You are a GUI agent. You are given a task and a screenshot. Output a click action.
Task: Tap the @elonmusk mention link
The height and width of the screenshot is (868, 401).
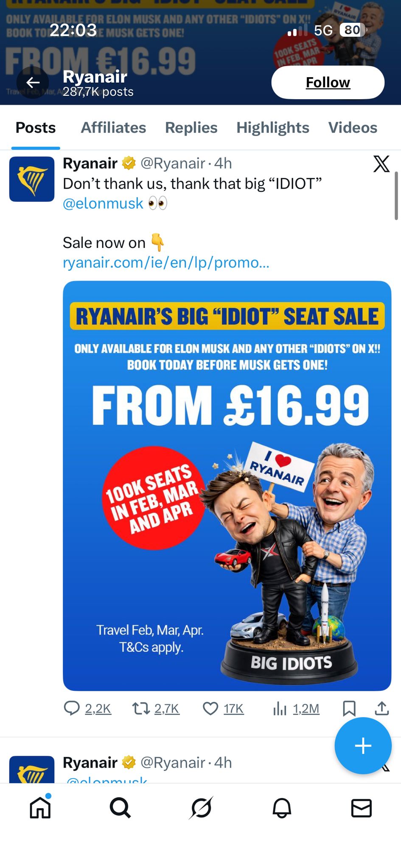coord(103,203)
